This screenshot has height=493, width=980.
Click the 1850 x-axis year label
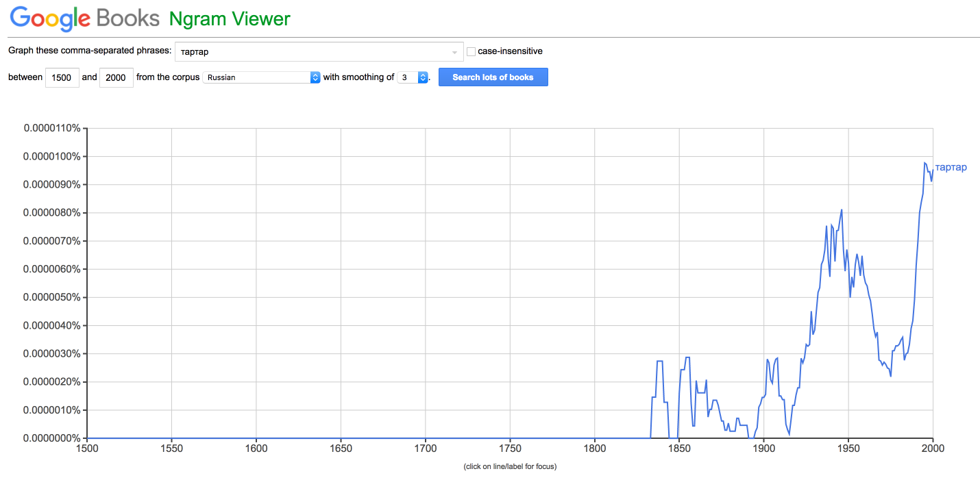679,448
